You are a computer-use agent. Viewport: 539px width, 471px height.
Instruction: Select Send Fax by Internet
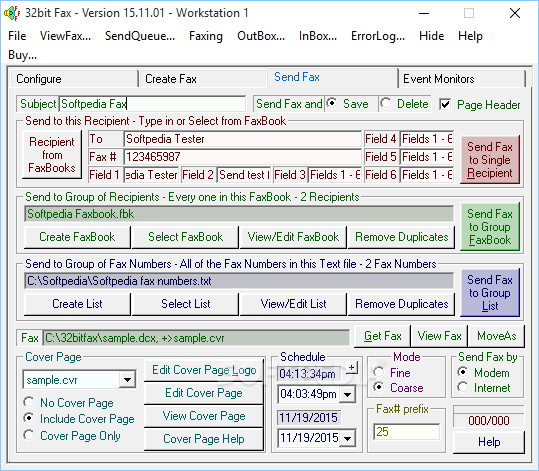point(484,388)
